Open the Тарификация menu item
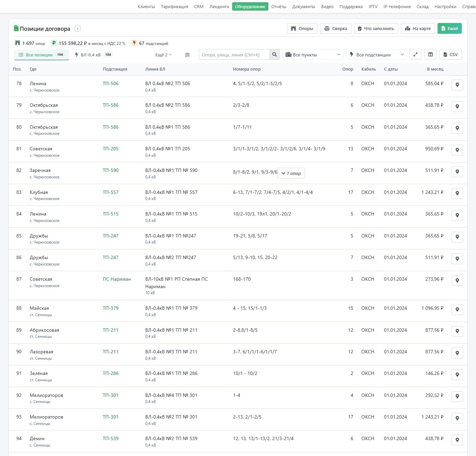Image resolution: width=476 pixels, height=456 pixels. (175, 6)
